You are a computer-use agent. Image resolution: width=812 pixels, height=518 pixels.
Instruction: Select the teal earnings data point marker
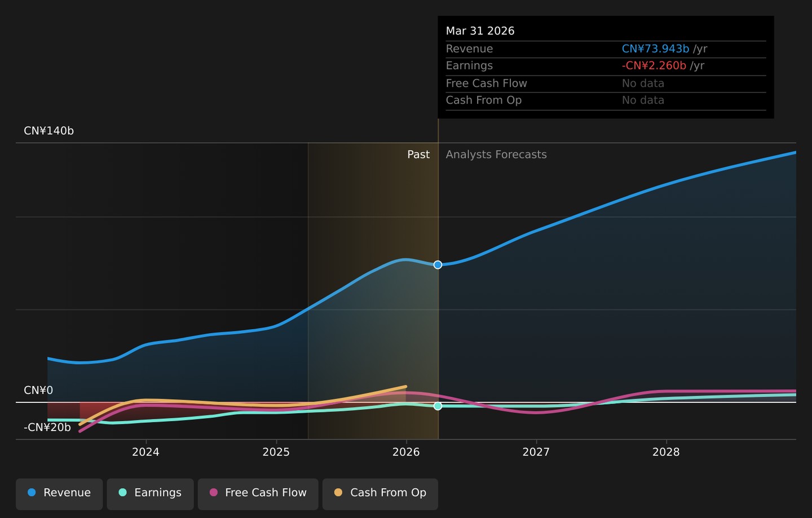click(438, 406)
